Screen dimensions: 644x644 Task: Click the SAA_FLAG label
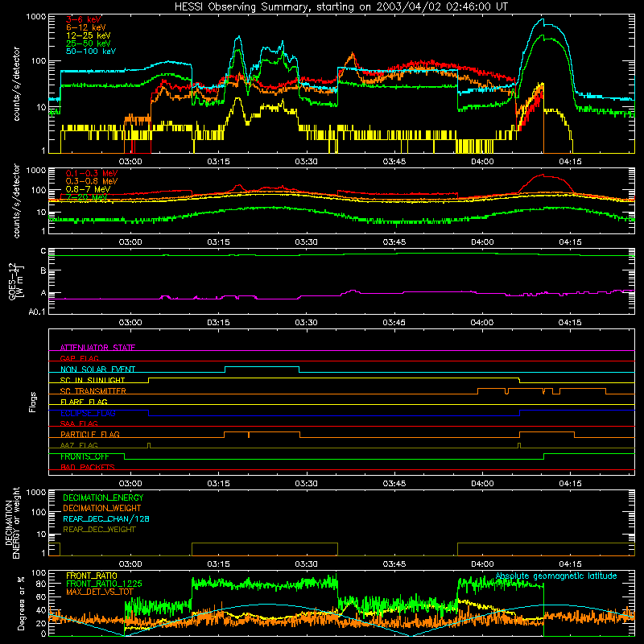click(x=79, y=424)
